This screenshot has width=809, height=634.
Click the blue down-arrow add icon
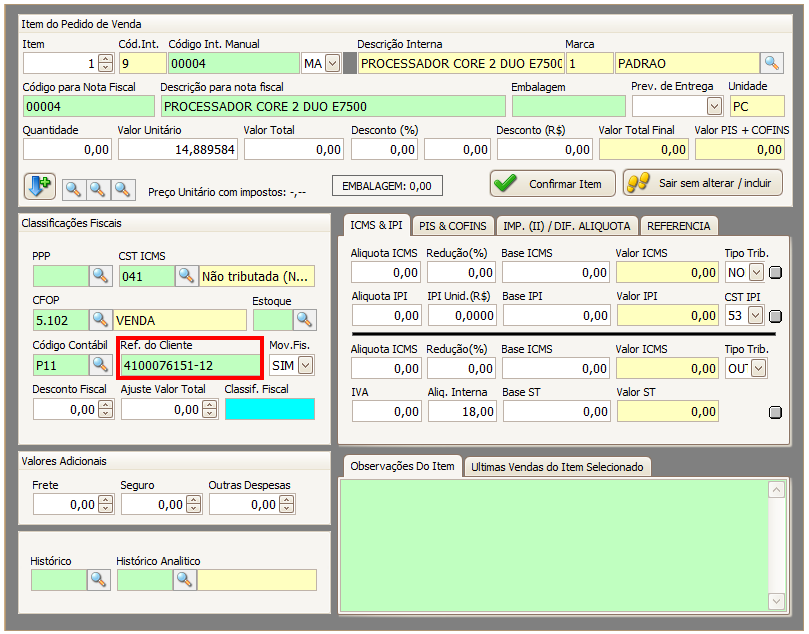[40, 187]
